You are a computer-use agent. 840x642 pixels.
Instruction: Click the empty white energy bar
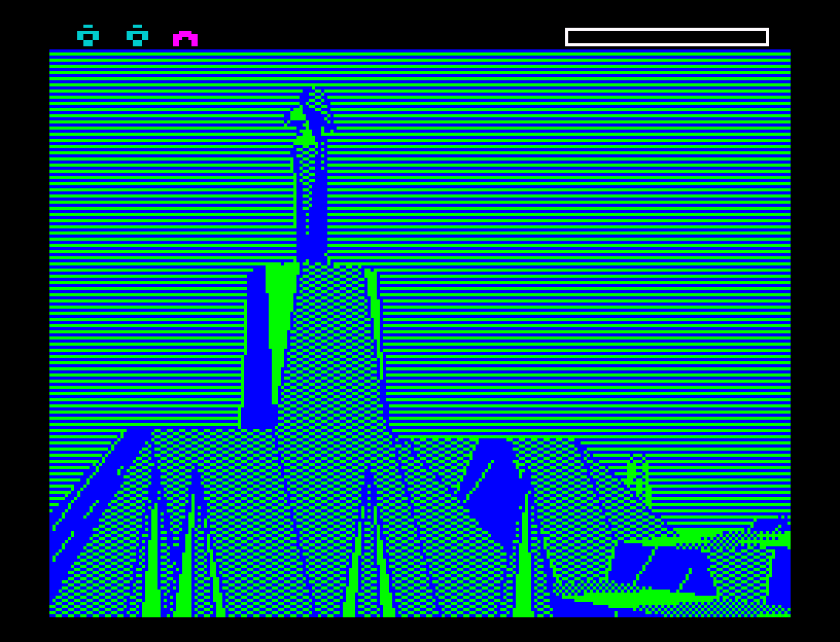667,37
